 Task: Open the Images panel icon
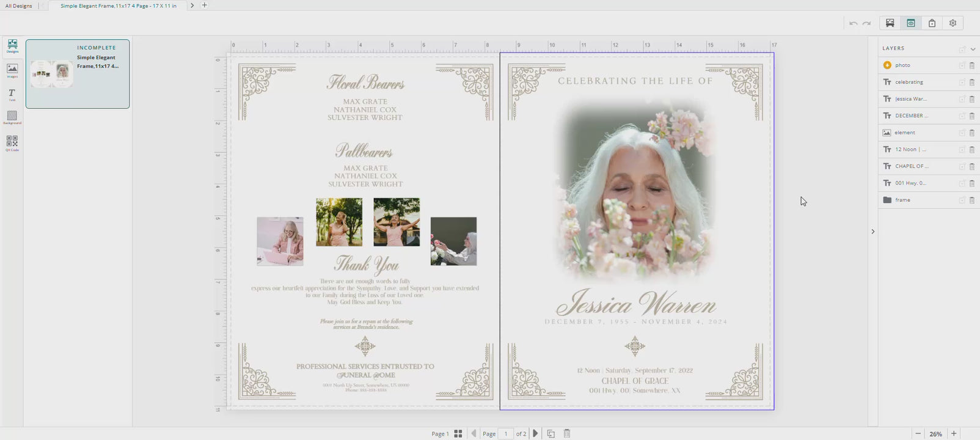[12, 70]
